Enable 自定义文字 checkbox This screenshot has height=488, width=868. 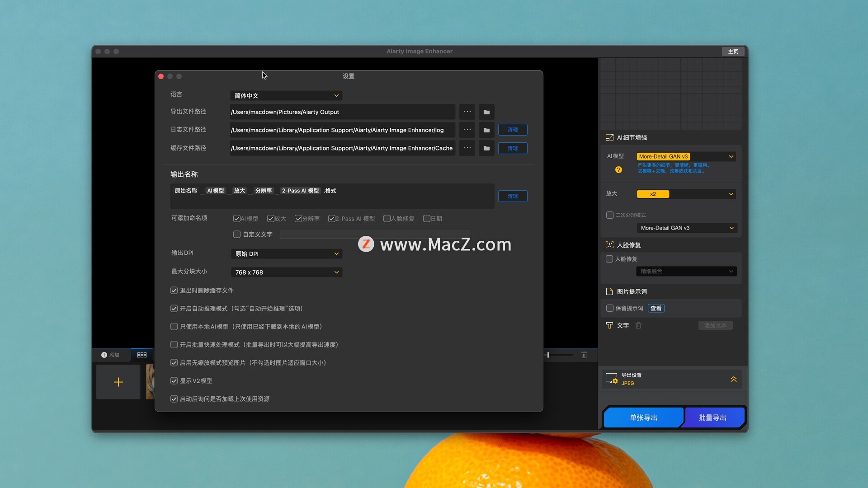point(236,235)
